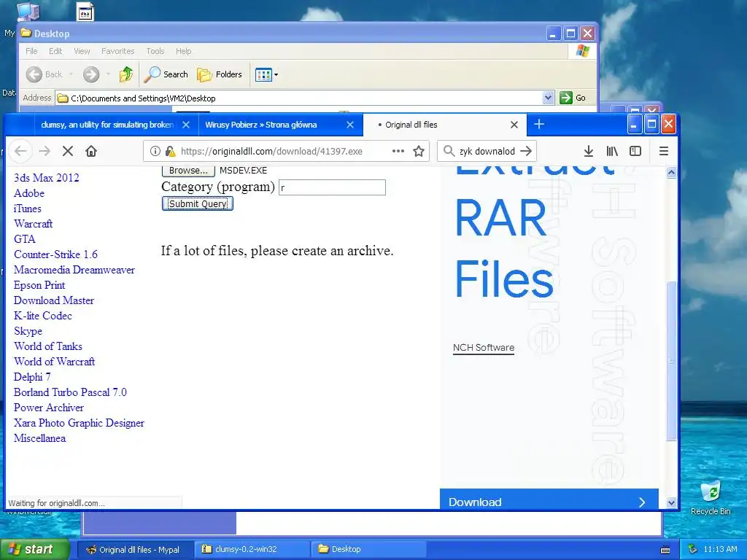Switch to Desktop taskbar item
This screenshot has height=560, width=747.
tap(368, 549)
